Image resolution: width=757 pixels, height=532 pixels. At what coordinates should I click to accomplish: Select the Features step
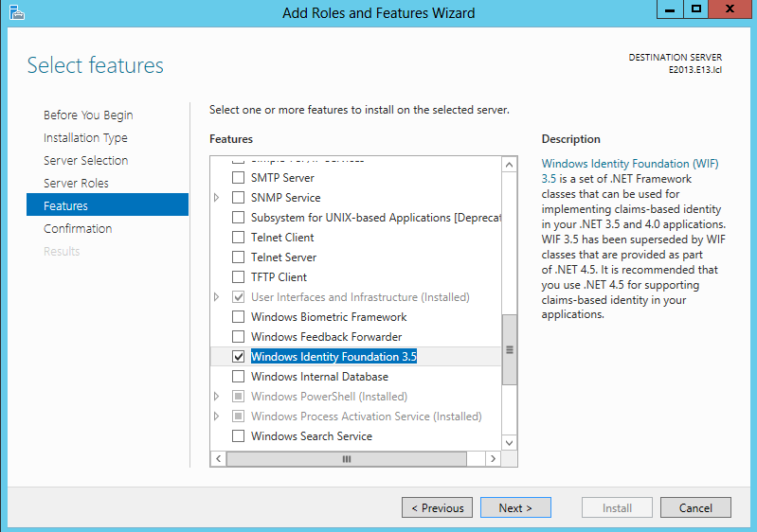(x=107, y=204)
